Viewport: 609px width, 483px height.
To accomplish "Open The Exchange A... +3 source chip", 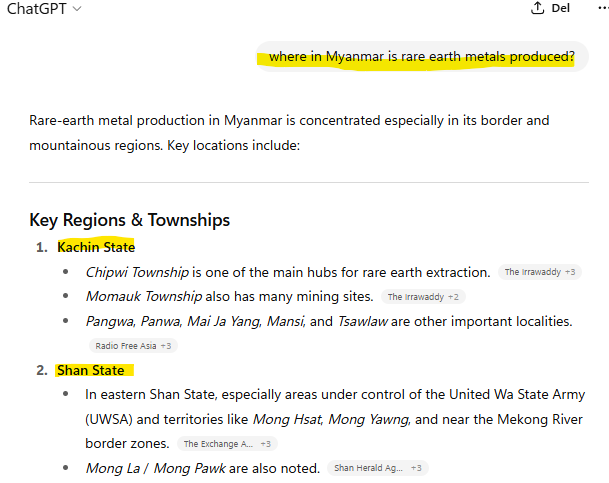I will click(227, 444).
